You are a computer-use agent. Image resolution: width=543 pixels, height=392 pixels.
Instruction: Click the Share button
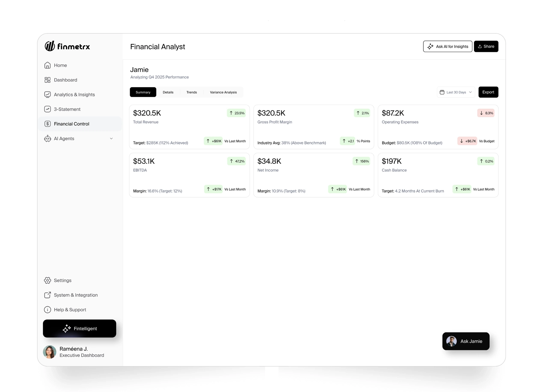486,46
